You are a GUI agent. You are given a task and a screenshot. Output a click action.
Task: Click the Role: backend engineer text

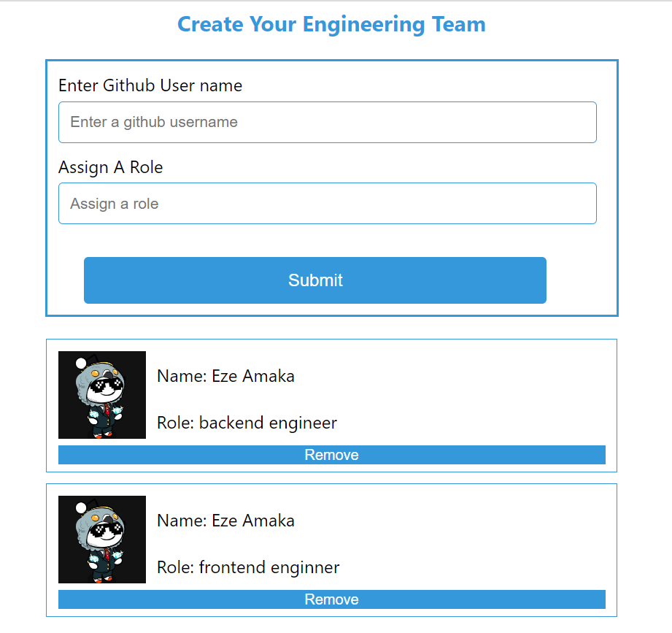point(247,423)
